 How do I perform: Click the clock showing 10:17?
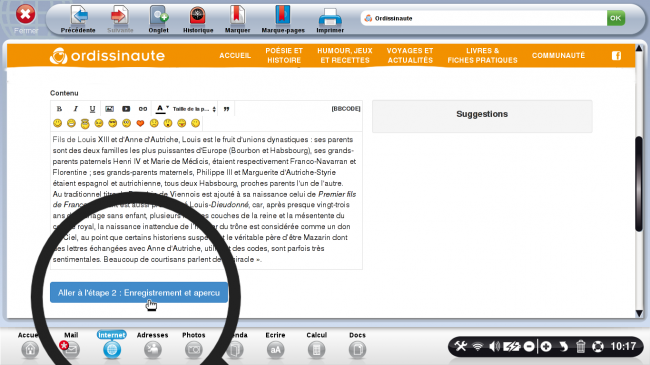(x=623, y=346)
